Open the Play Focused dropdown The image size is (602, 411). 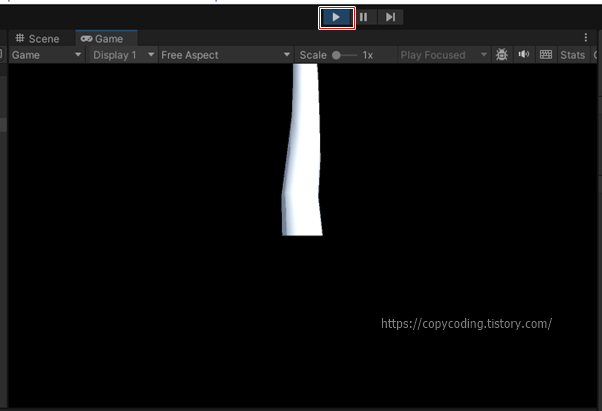(x=443, y=55)
